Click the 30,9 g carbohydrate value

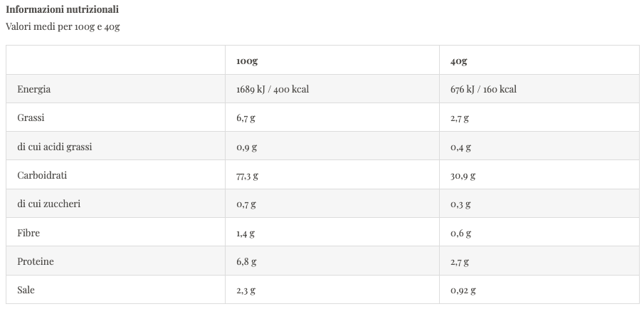click(x=463, y=175)
